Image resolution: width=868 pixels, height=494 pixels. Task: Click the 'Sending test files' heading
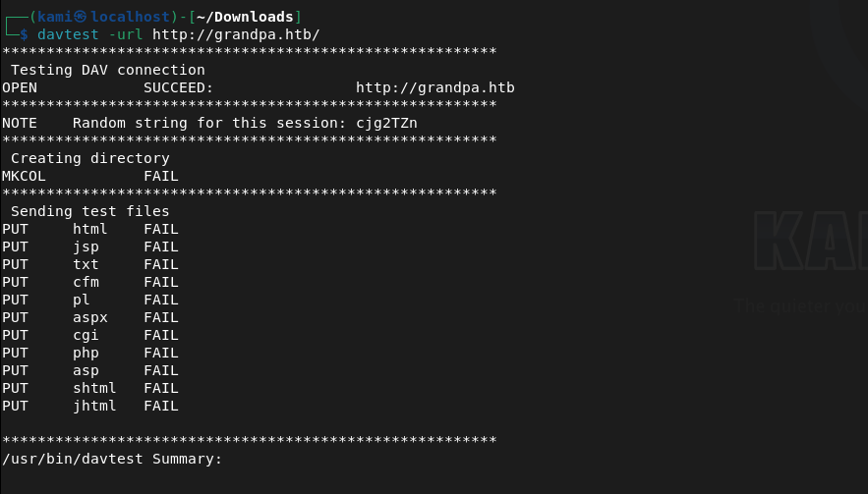(x=89, y=211)
